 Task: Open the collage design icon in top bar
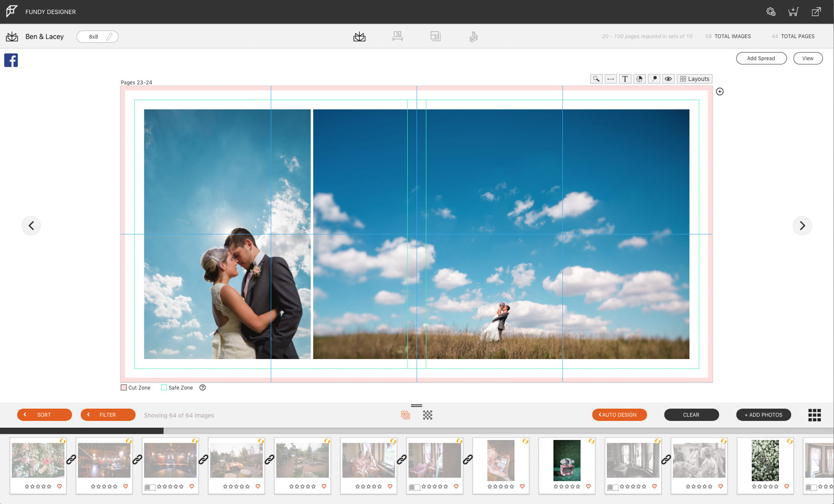(436, 36)
